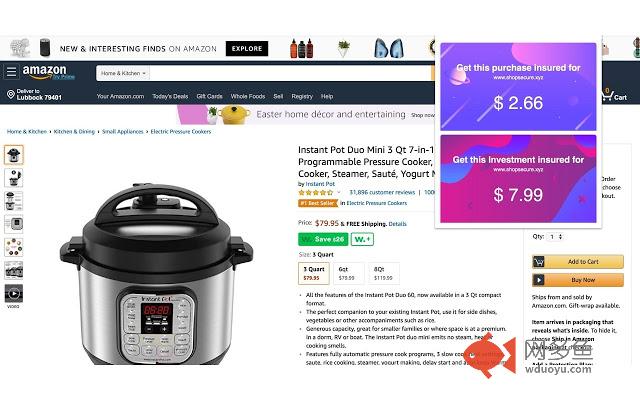This screenshot has height=400, width=640.
Task: Play the product video thumbnail
Action: (x=13, y=293)
